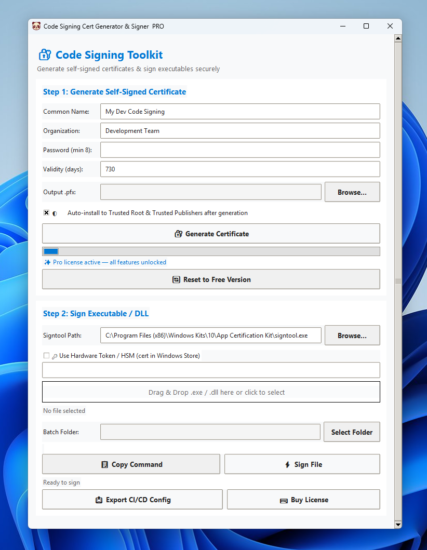Open Buy License button
The height and width of the screenshot is (550, 427).
coord(303,499)
